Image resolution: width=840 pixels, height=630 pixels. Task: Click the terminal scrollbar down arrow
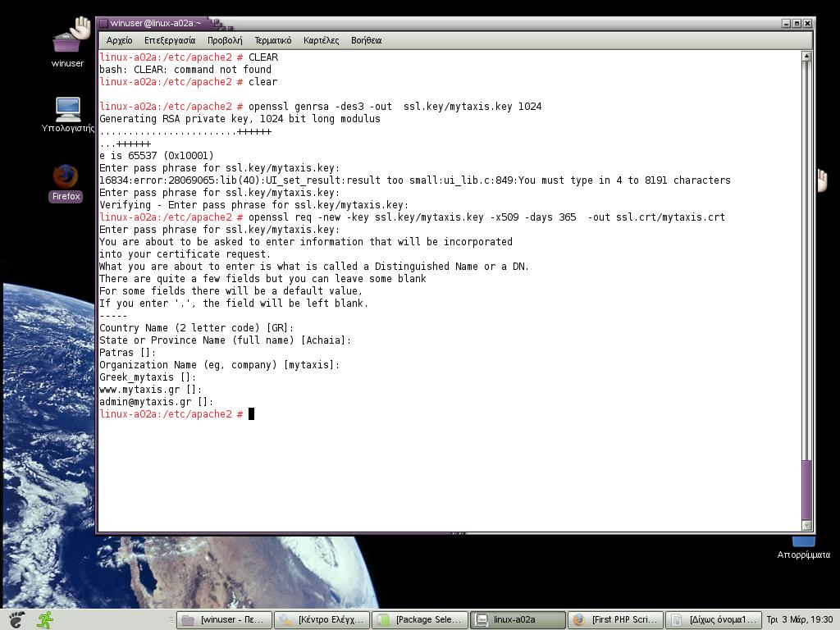pyautogui.click(x=807, y=526)
